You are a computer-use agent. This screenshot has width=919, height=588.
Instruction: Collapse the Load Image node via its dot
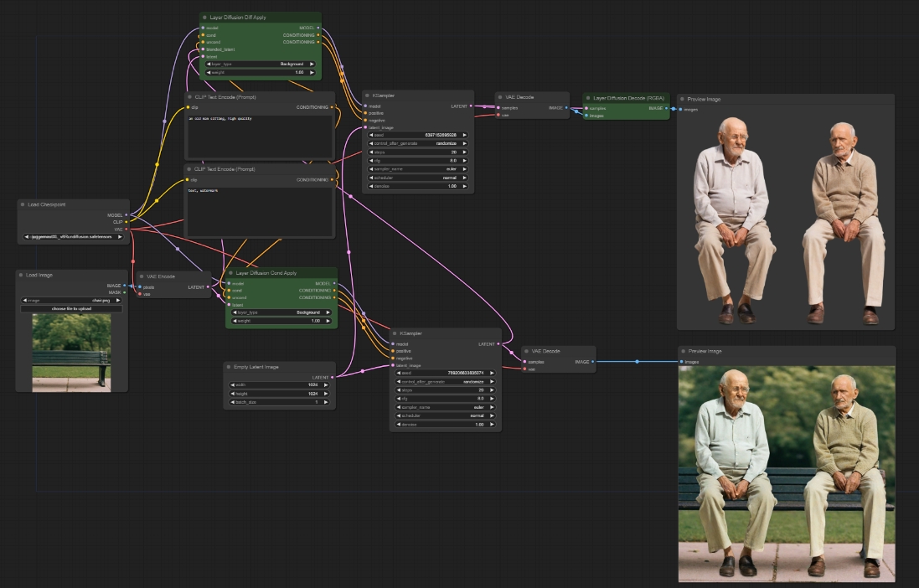[22, 275]
